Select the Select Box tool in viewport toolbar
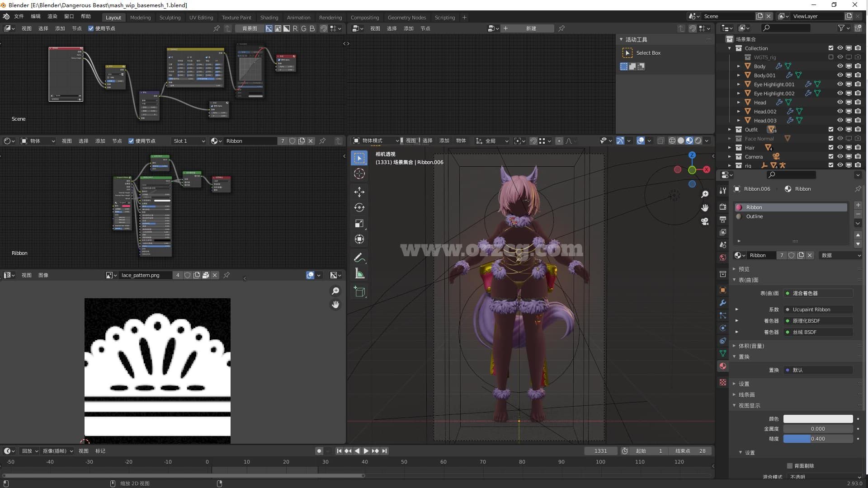 pyautogui.click(x=359, y=158)
